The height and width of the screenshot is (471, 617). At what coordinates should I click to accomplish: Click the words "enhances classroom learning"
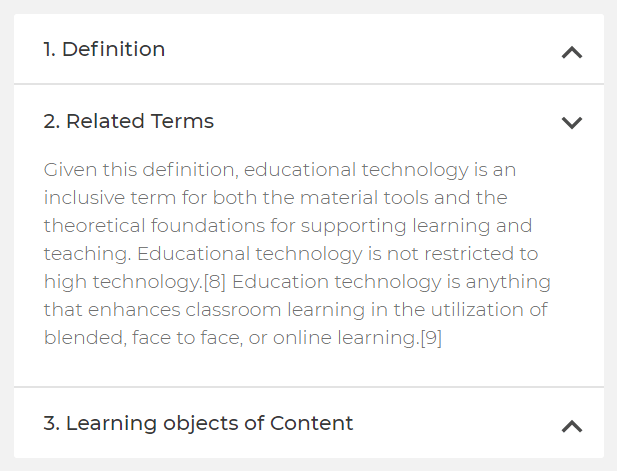tap(211, 310)
